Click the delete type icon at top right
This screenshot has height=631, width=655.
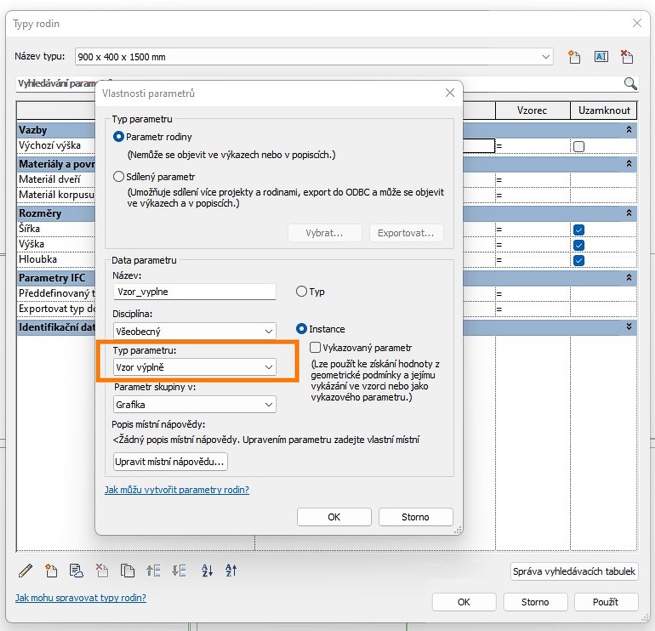click(x=627, y=57)
